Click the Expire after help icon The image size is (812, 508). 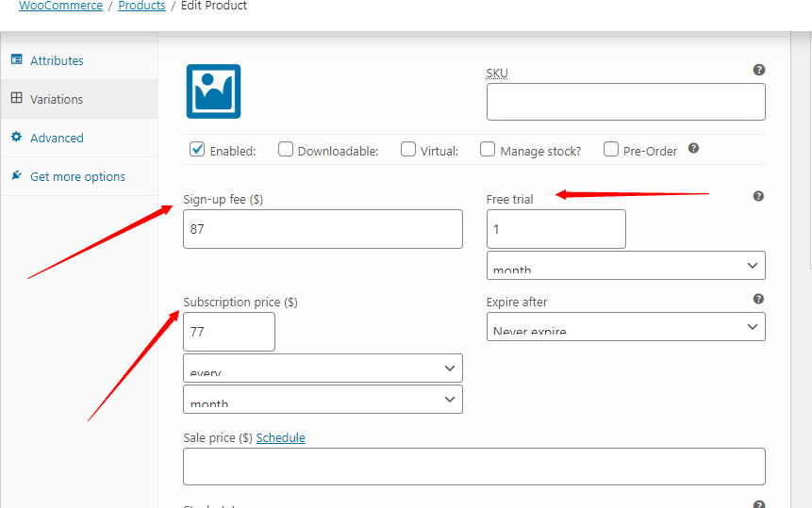(758, 299)
